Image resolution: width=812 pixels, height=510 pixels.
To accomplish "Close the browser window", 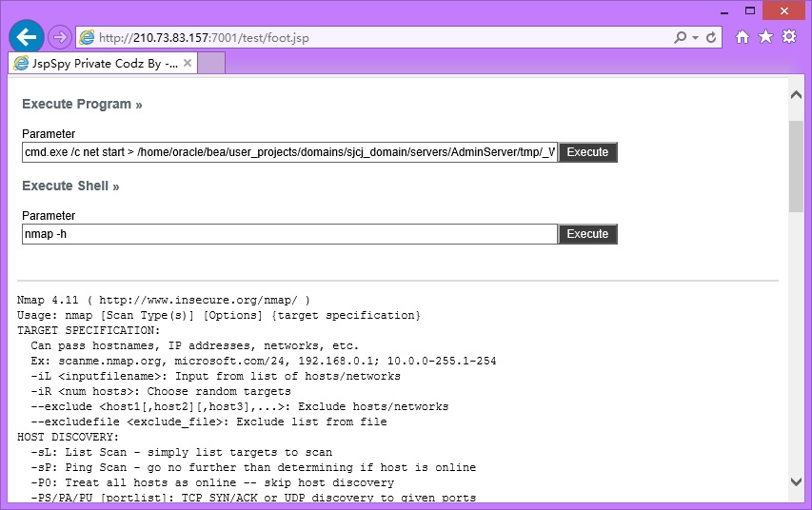I will (784, 10).
